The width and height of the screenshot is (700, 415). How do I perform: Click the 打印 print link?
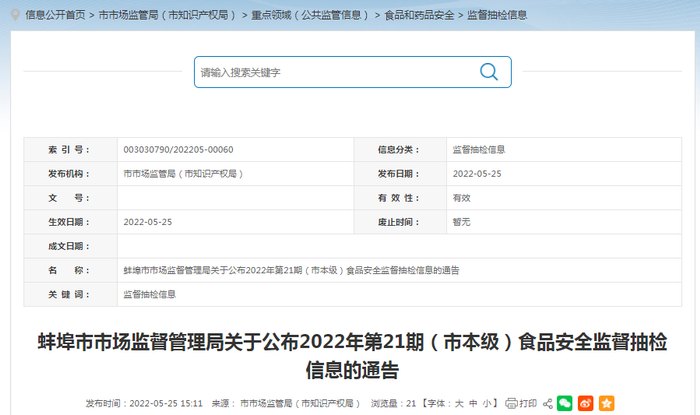[528, 403]
